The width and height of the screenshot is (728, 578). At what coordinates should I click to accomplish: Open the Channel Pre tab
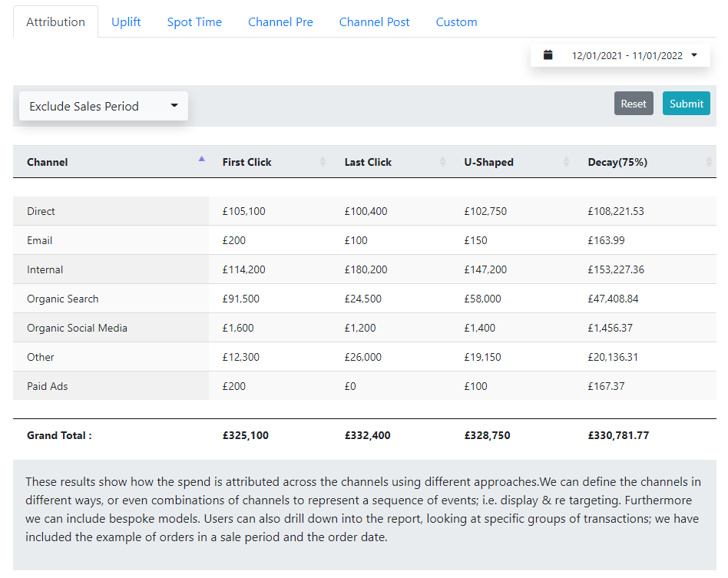[280, 21]
